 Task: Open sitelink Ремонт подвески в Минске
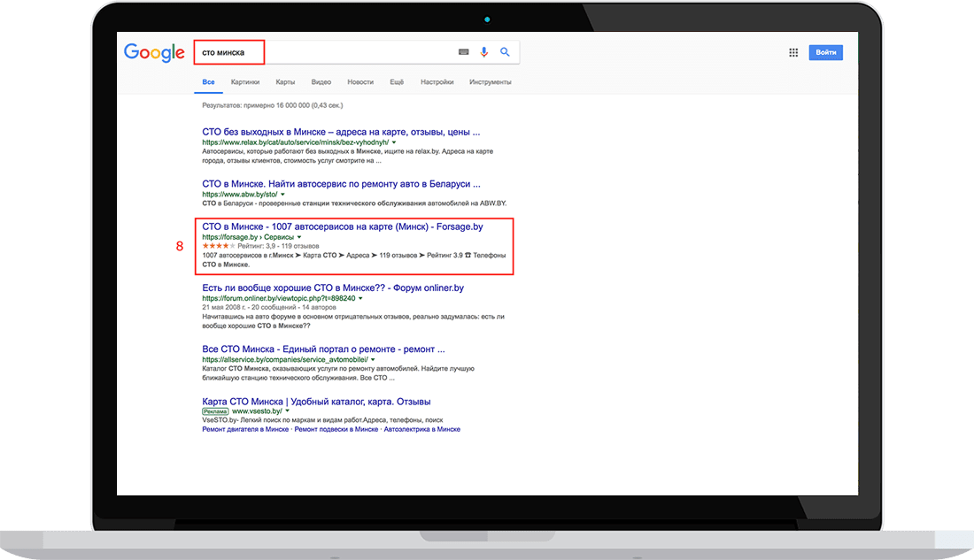336,429
